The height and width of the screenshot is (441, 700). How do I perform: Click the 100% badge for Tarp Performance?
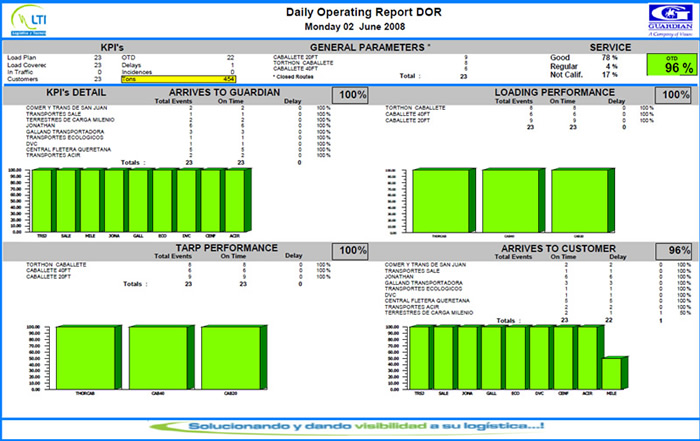point(349,250)
